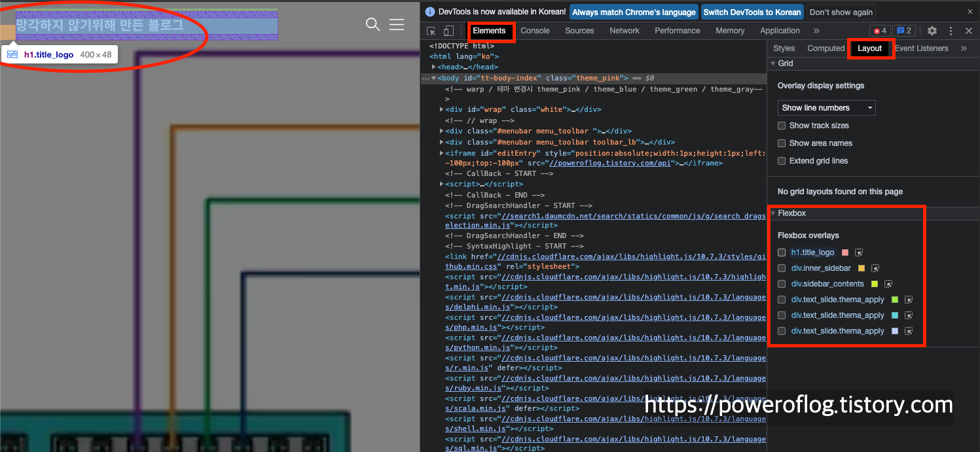Open DevTools settings gear
Image resolution: width=980 pixels, height=452 pixels.
[932, 31]
